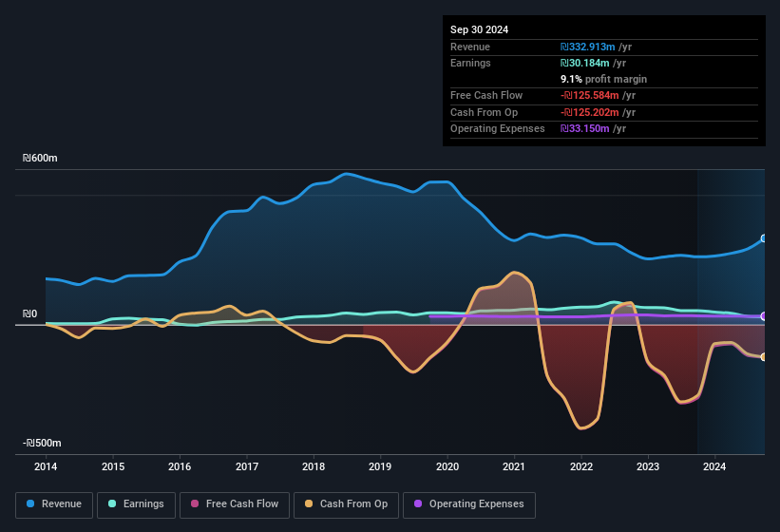
Task: Click the 2018 x-axis label
Action: pyautogui.click(x=314, y=466)
